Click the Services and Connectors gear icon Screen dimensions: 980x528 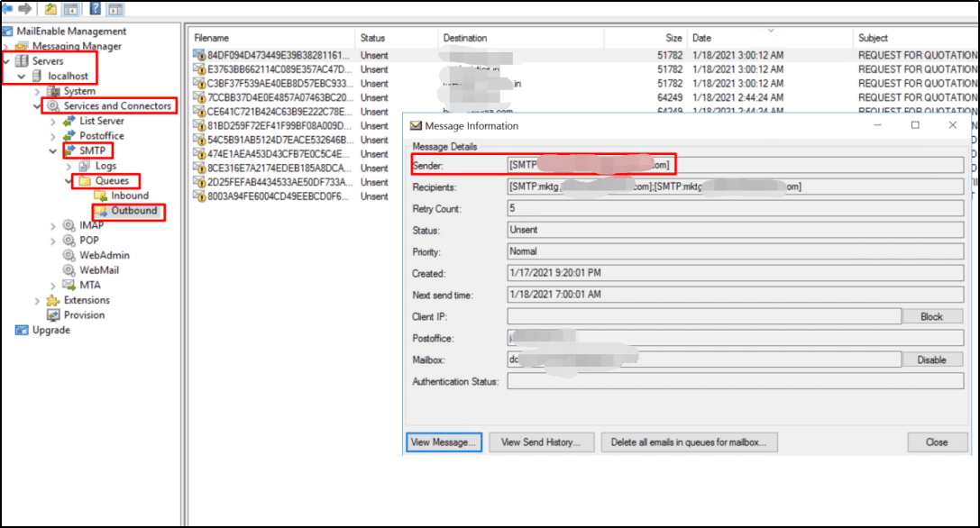[54, 106]
